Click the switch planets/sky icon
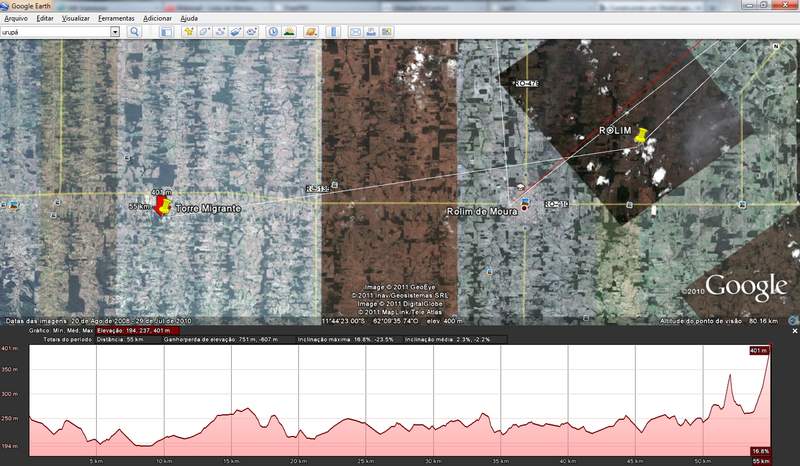Image resolution: width=800 pixels, height=466 pixels. point(311,32)
